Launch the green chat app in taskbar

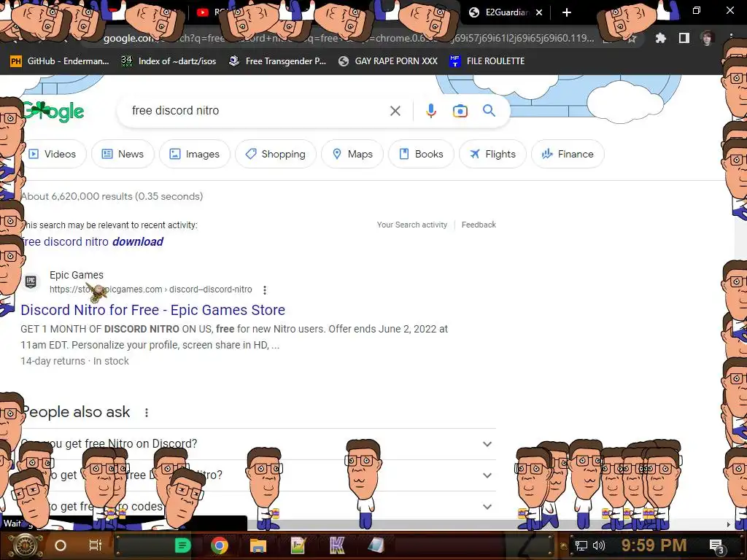(x=182, y=545)
